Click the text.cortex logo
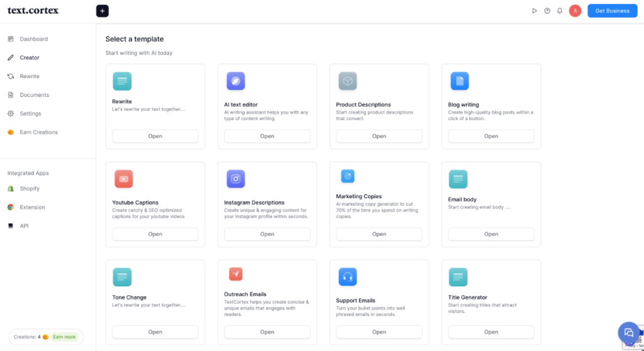The height and width of the screenshot is (351, 644). point(33,11)
